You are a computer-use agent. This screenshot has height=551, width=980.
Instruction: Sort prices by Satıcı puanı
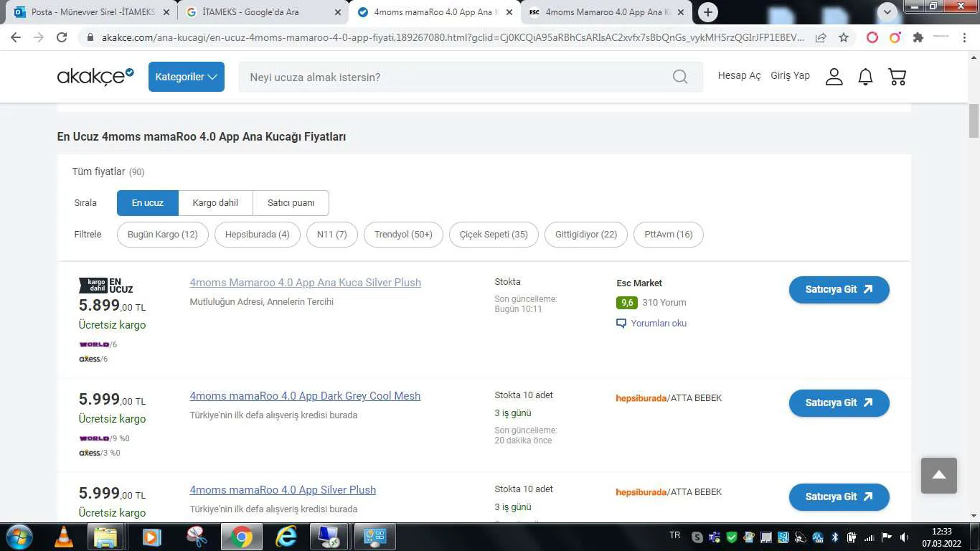[x=291, y=203]
